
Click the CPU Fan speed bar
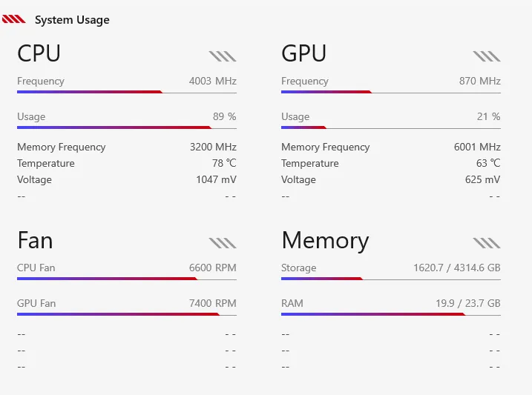click(x=127, y=279)
